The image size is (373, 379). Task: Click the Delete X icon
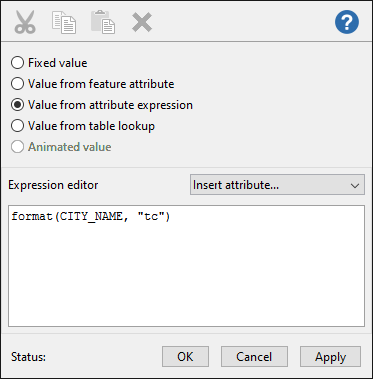click(142, 22)
